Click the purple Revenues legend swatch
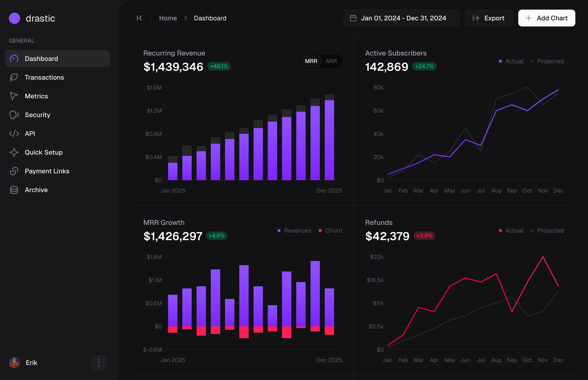This screenshot has height=380, width=588. 279,231
